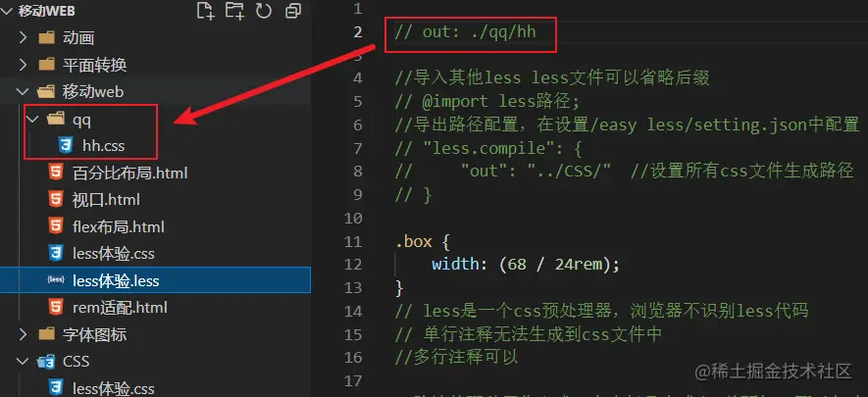
Task: Click the folder icon next to 平面转换
Action: [47, 65]
